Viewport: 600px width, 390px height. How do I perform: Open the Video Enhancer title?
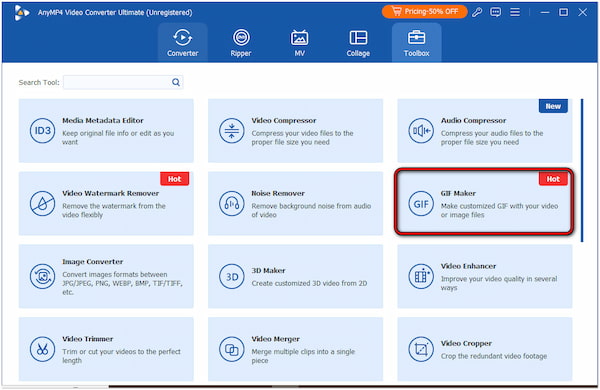468,266
